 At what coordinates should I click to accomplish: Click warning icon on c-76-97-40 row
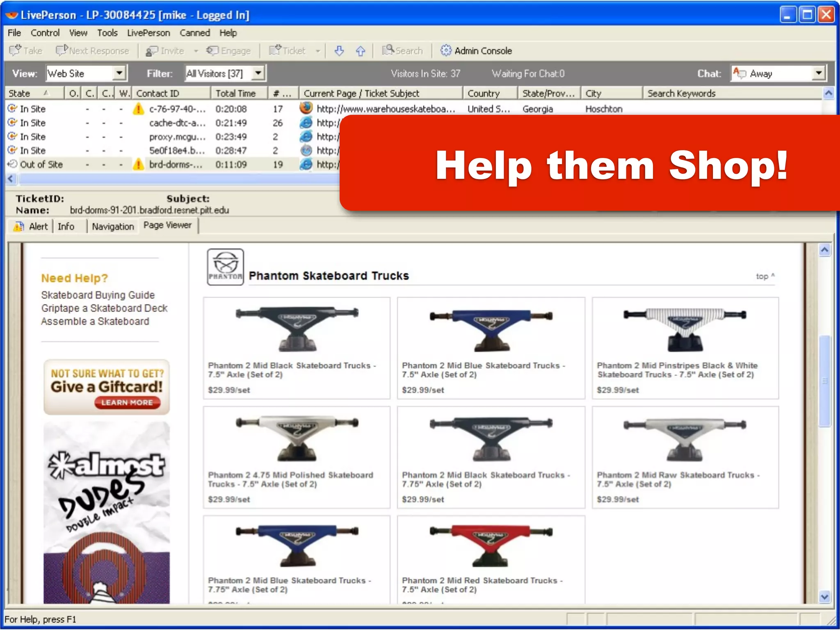(139, 109)
